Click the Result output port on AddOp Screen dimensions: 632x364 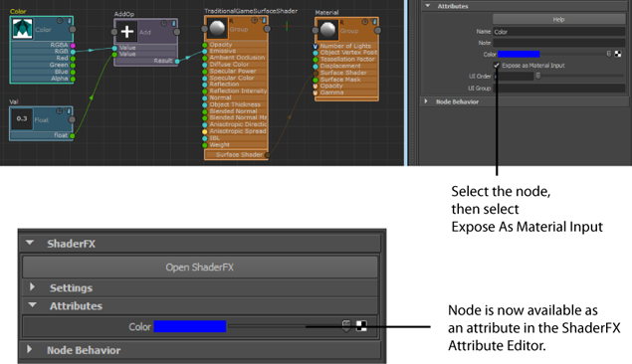pyautogui.click(x=177, y=62)
